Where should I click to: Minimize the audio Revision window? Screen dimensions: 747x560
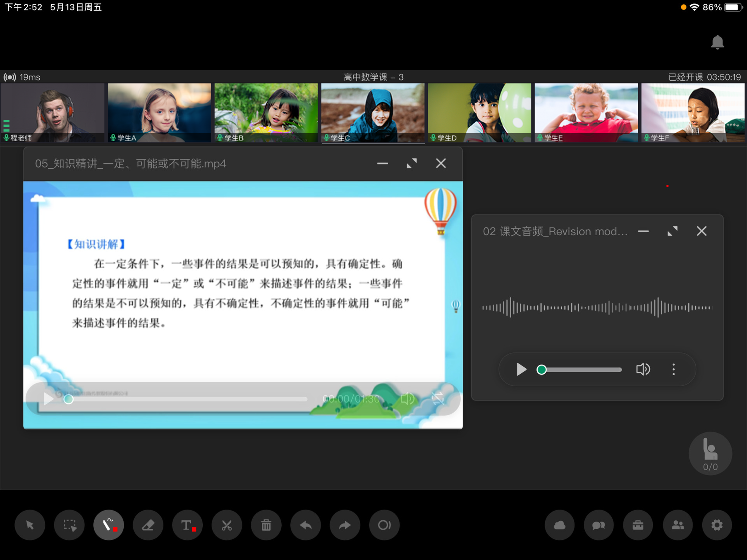pos(643,231)
